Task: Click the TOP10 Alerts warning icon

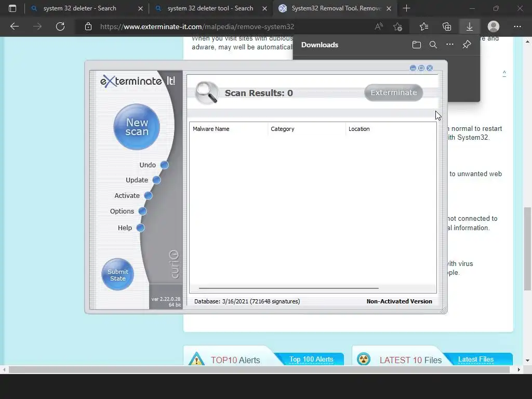Action: [196, 359]
